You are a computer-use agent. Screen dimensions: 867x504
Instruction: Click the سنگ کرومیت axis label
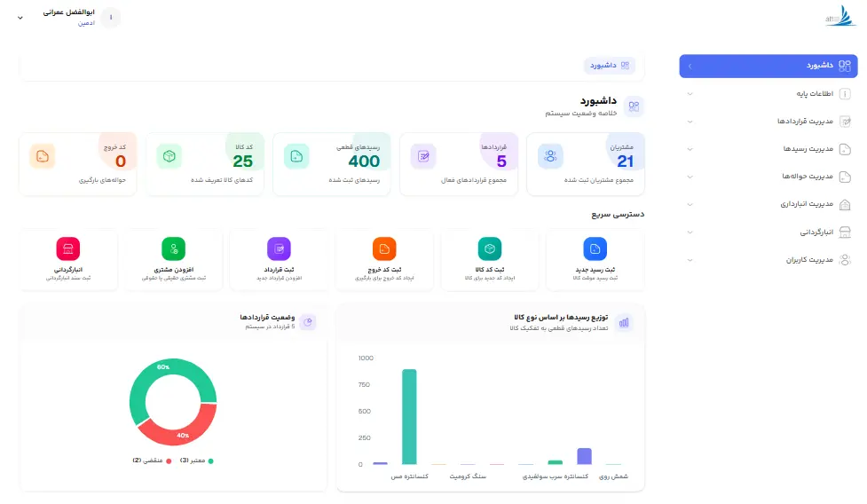pos(468,476)
